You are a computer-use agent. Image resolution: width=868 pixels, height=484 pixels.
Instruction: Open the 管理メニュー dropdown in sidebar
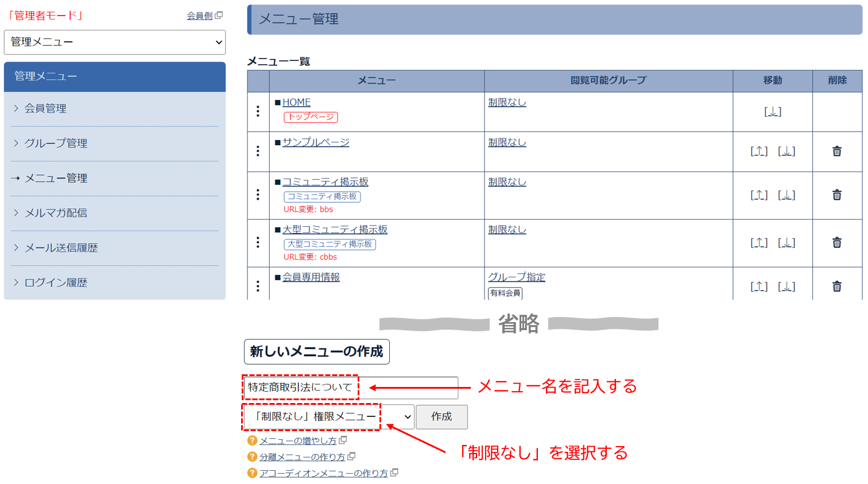pos(115,42)
